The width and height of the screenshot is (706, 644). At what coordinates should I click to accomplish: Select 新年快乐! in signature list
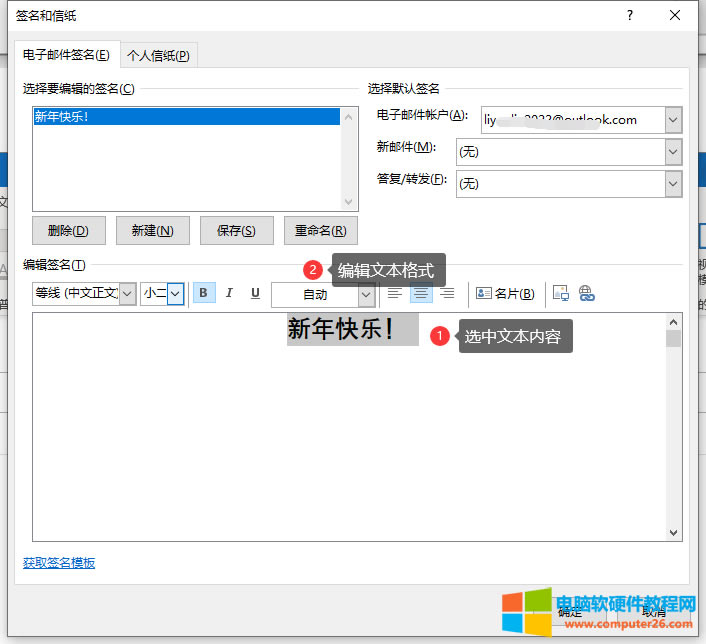pos(187,117)
